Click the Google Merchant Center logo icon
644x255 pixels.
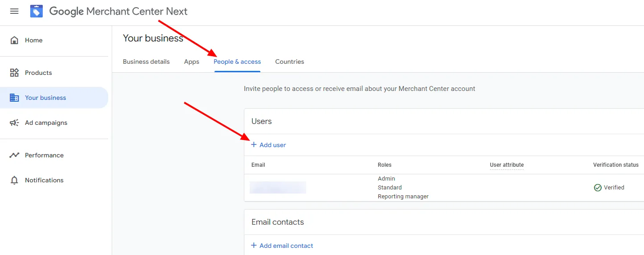click(x=36, y=11)
